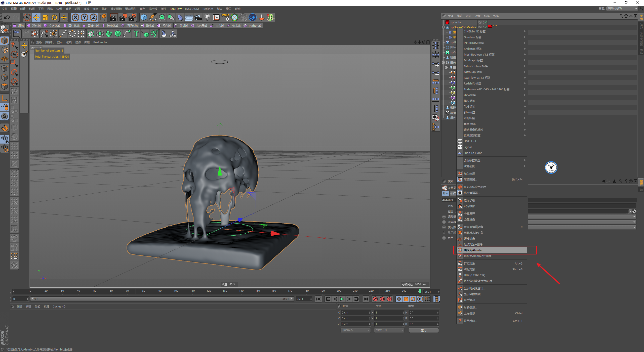Screen dimensions: 644x352
Task: Click the frame range bar 0 F to 250 F
Action: (162, 299)
